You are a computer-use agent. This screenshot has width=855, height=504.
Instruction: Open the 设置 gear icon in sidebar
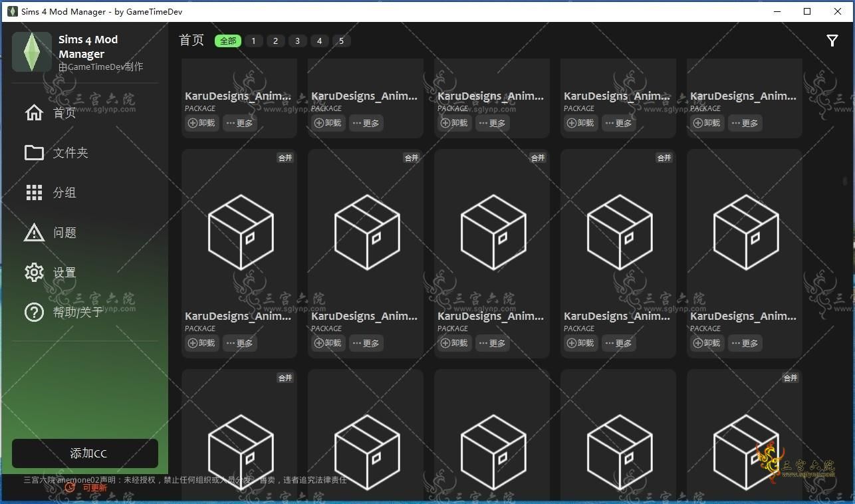(34, 272)
